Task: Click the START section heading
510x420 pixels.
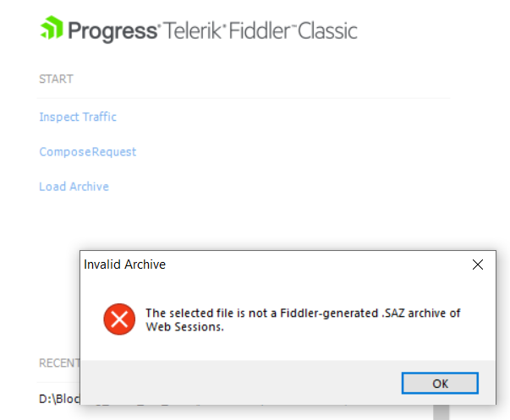Action: [x=56, y=79]
